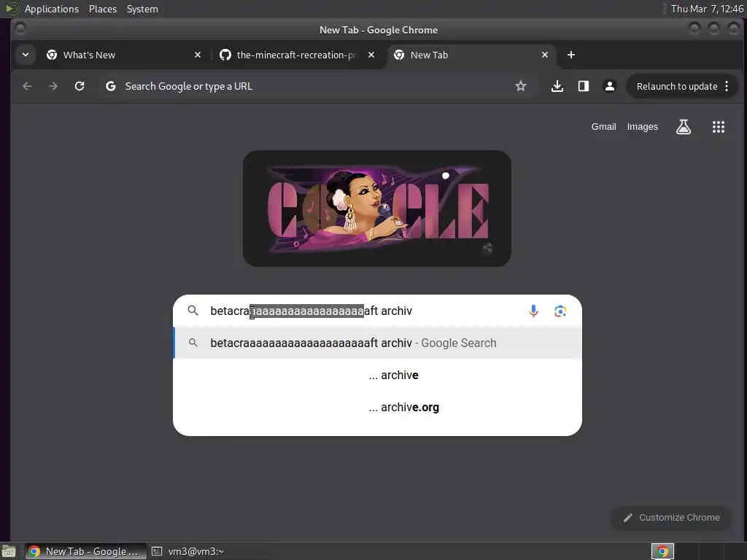This screenshot has height=560, width=747.
Task: Switch to the What's New tab
Action: 124,55
